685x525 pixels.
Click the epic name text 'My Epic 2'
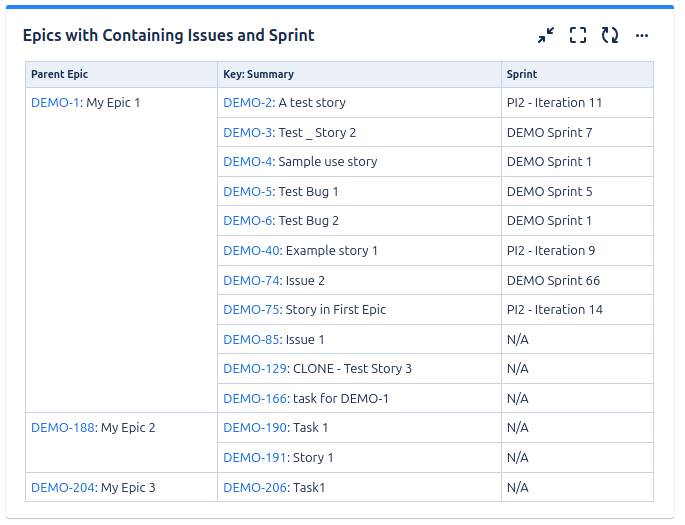tap(128, 428)
